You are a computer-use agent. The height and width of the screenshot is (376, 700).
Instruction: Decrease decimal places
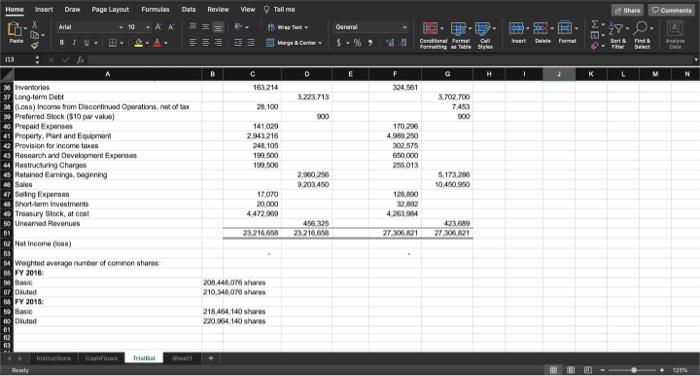pyautogui.click(x=403, y=43)
